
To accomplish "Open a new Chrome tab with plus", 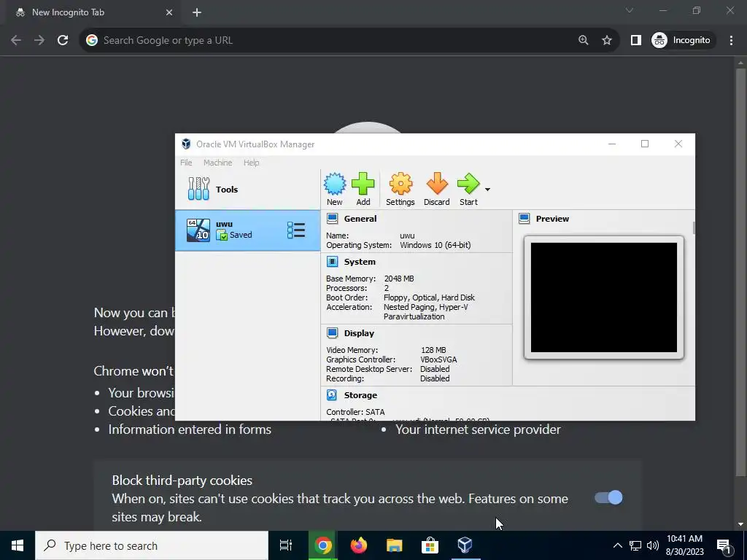I will coord(197,12).
